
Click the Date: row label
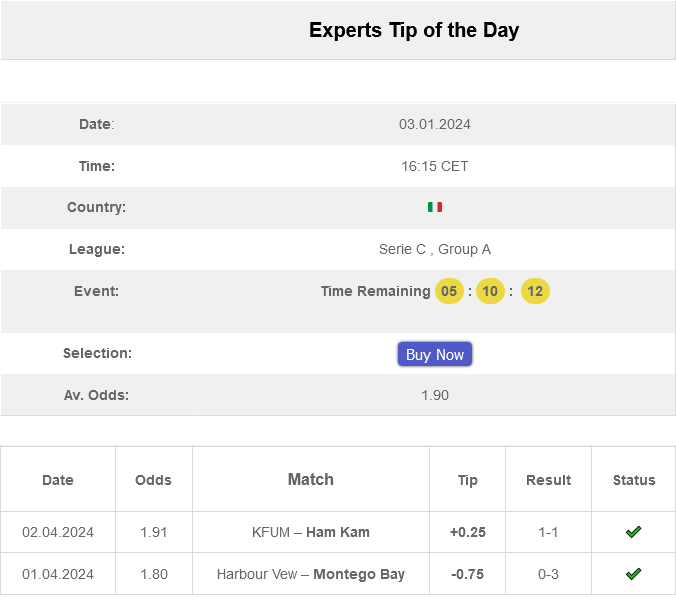tap(97, 124)
